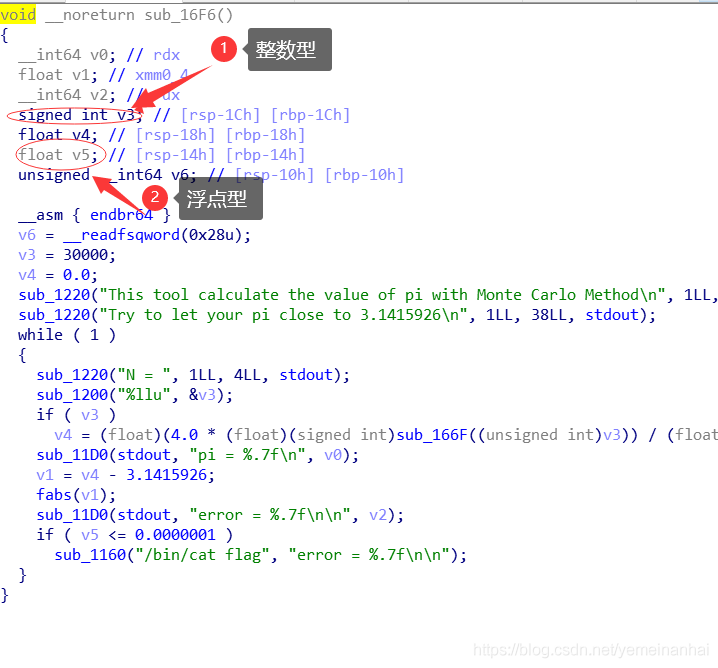Click the fabs function call

54,495
